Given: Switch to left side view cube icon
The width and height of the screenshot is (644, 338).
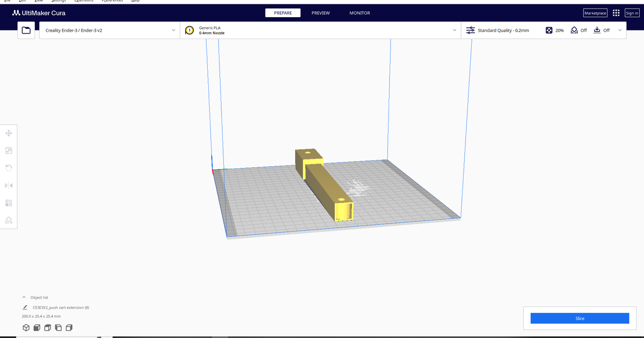Looking at the screenshot, I should click(x=58, y=328).
